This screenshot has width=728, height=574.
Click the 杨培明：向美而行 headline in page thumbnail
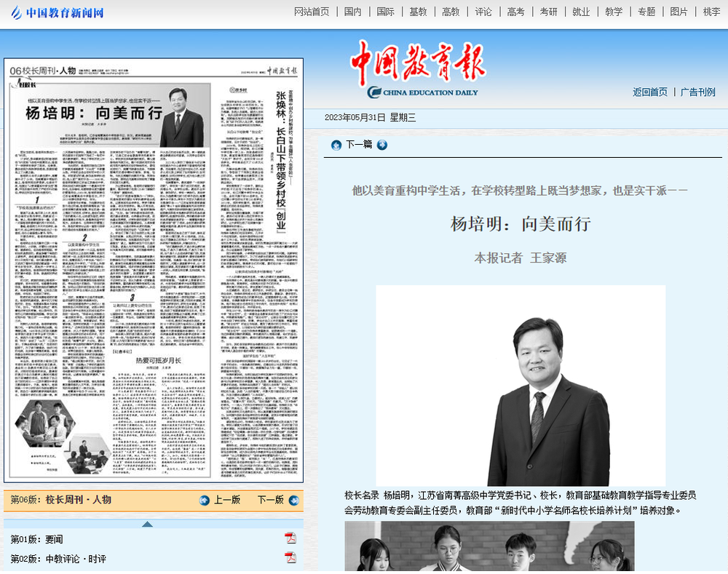coord(94,113)
